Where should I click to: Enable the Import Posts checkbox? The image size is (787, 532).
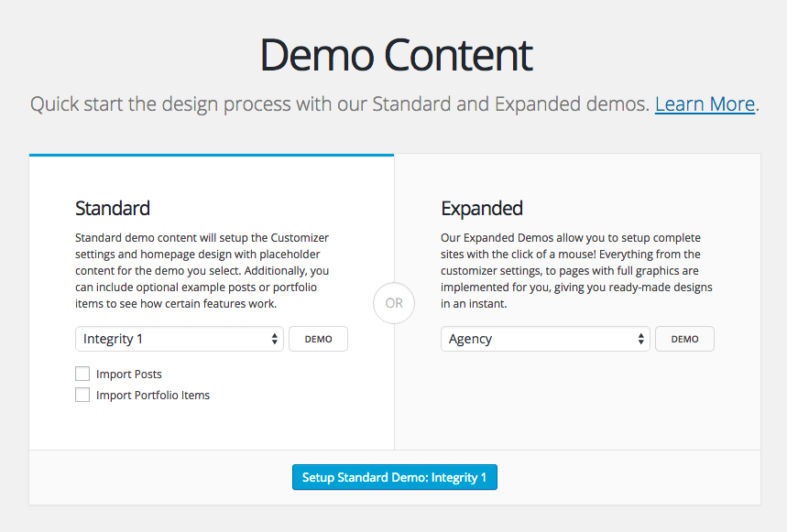coord(82,374)
